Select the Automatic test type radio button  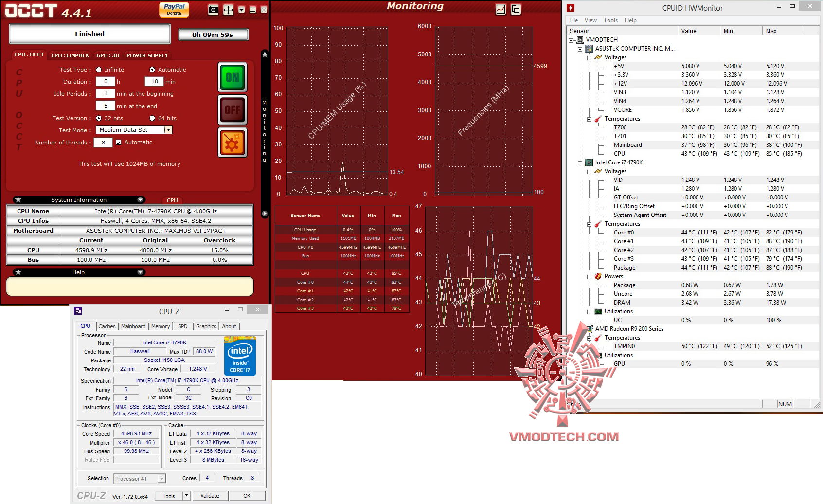coord(152,70)
